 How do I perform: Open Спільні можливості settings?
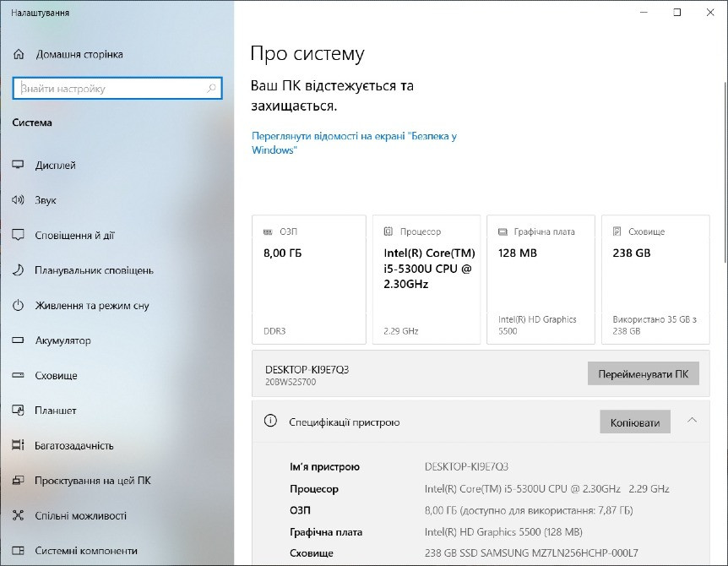click(82, 515)
